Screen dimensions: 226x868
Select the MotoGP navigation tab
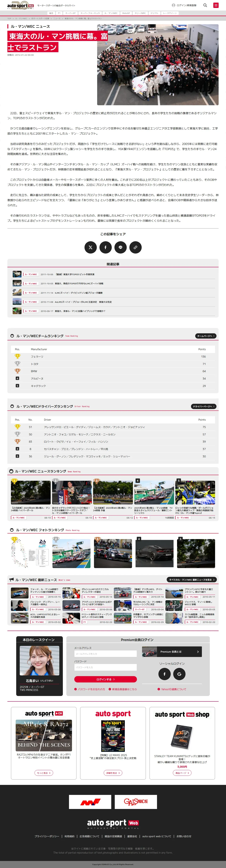pyautogui.click(x=126, y=13)
